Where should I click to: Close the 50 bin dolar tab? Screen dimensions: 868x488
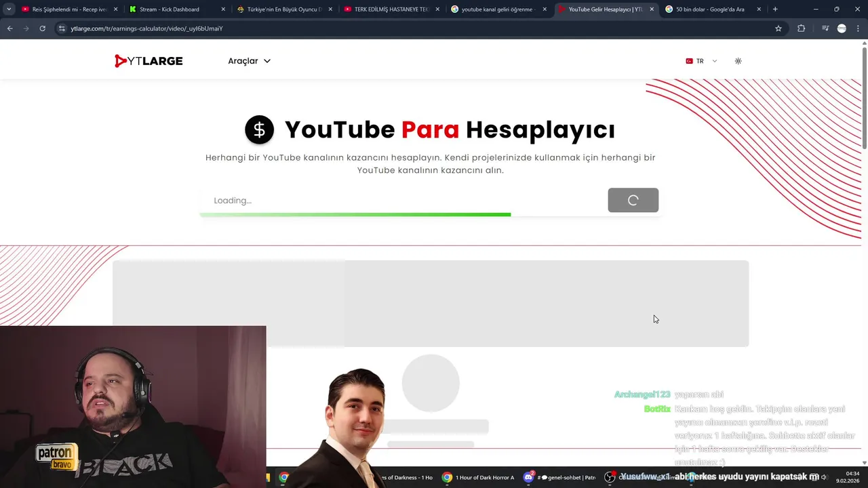pos(759,9)
